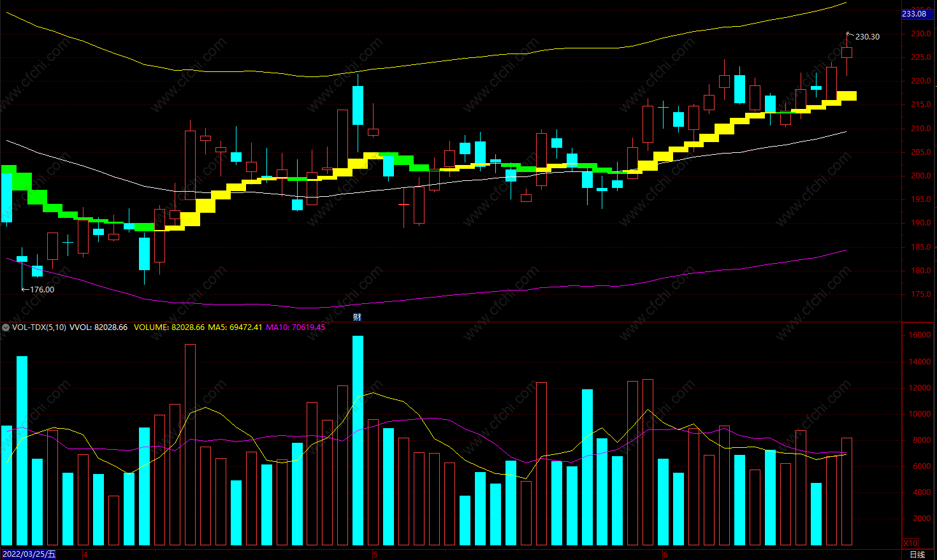
Task: Click the 215.0 price axis label
Action: (x=920, y=104)
